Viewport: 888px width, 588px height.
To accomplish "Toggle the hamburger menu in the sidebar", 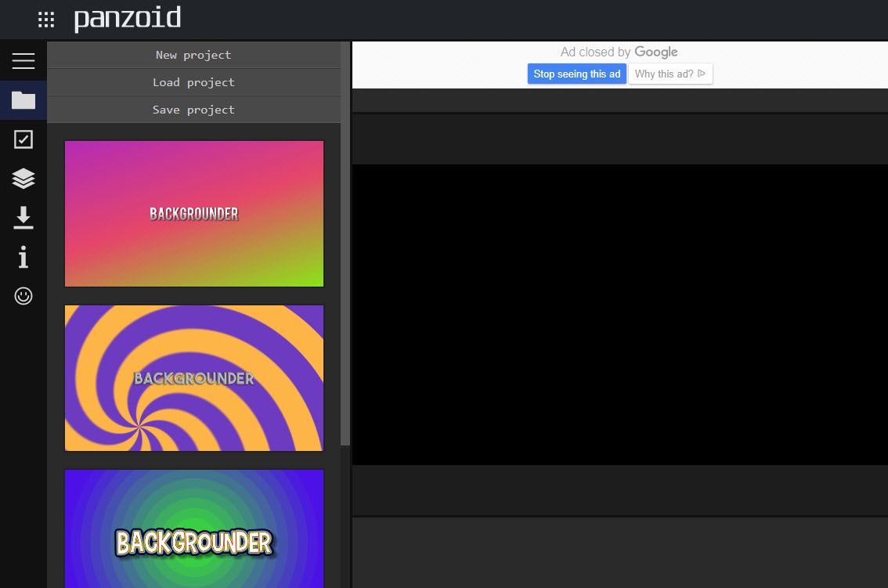I will point(23,60).
